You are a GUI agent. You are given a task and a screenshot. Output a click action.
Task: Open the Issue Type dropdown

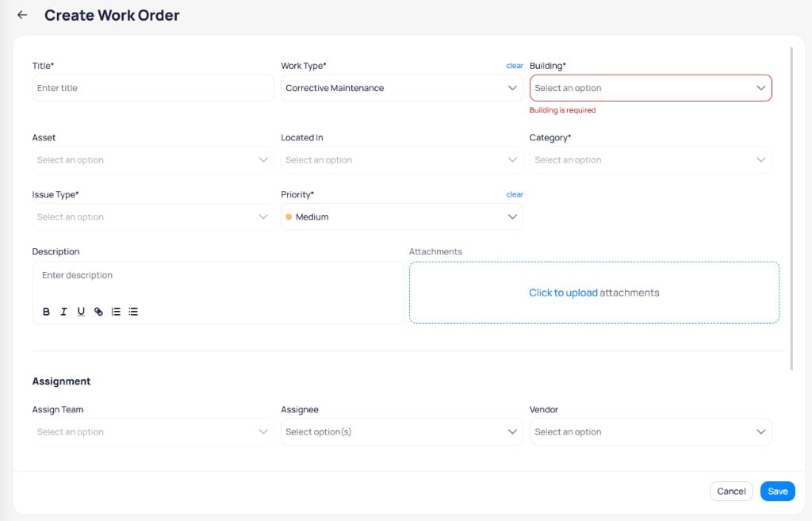[153, 217]
